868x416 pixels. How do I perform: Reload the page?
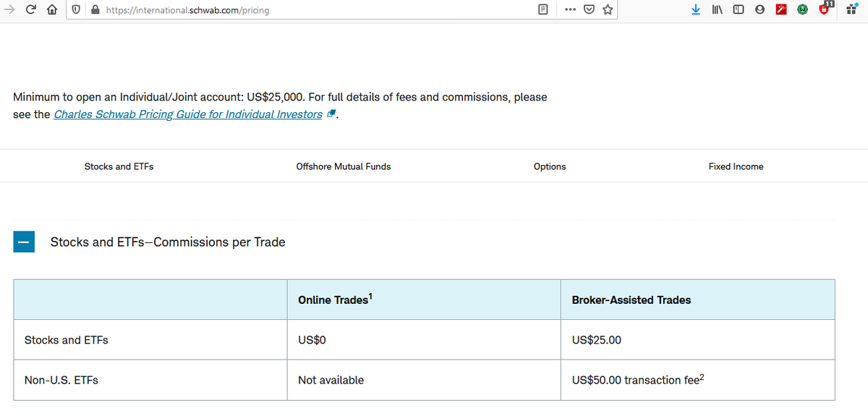[31, 10]
